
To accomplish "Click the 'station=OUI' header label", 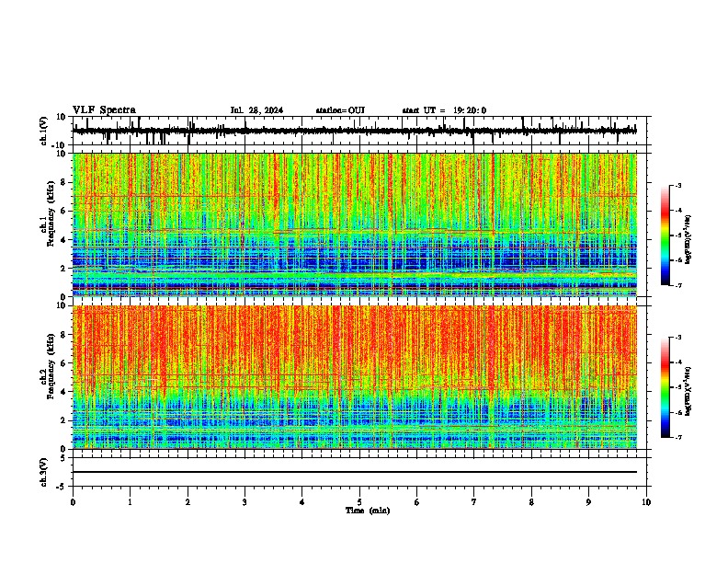I will click(340, 110).
